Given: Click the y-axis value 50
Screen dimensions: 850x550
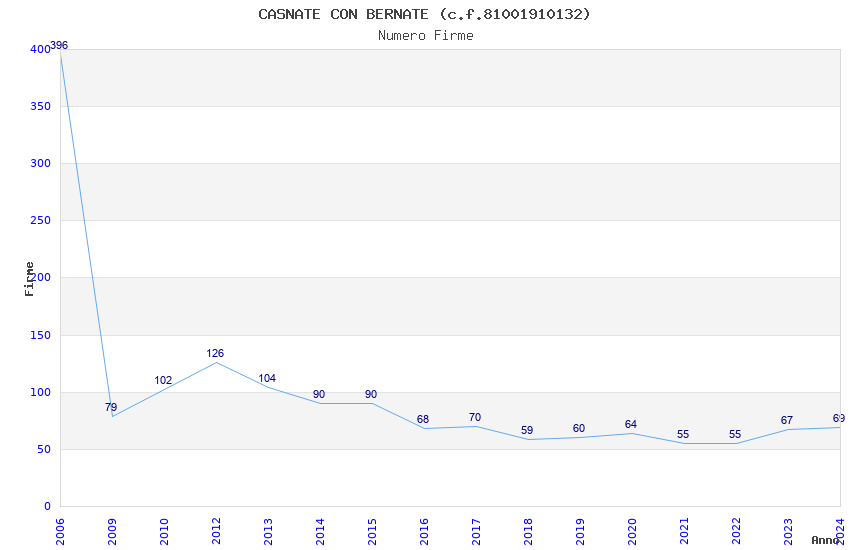Looking at the screenshot, I should coord(44,449).
